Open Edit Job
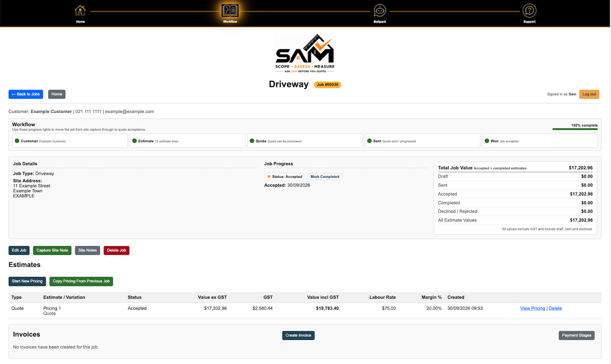Image resolution: width=611 pixels, height=364 pixels. (x=19, y=250)
